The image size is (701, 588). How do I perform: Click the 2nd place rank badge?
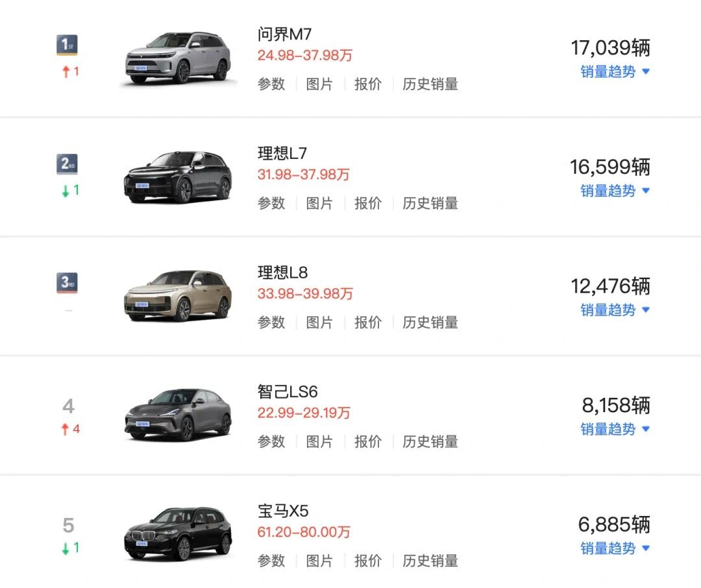click(67, 164)
